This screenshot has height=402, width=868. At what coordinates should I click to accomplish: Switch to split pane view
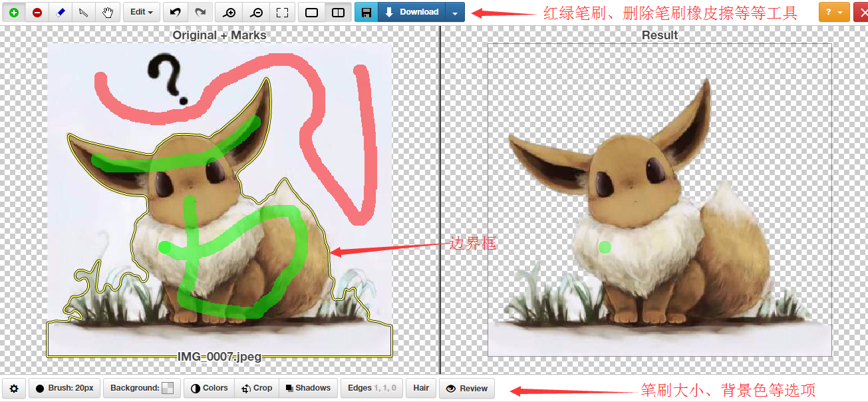click(338, 12)
